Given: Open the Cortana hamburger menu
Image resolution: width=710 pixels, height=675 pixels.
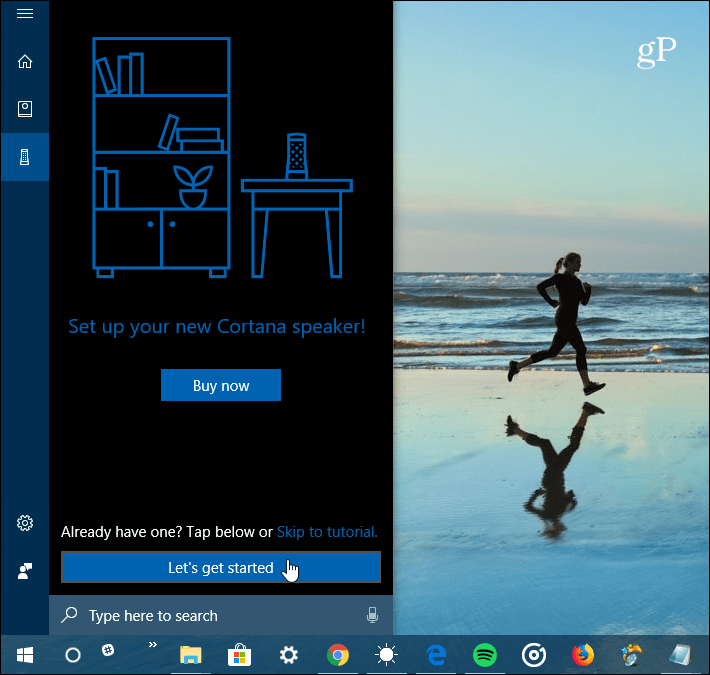Looking at the screenshot, I should 25,14.
